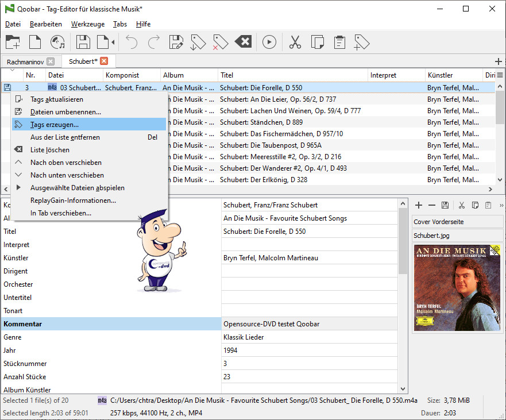This screenshot has height=420, width=506.
Task: Switch to the Rachmaninov tab
Action: pos(25,61)
